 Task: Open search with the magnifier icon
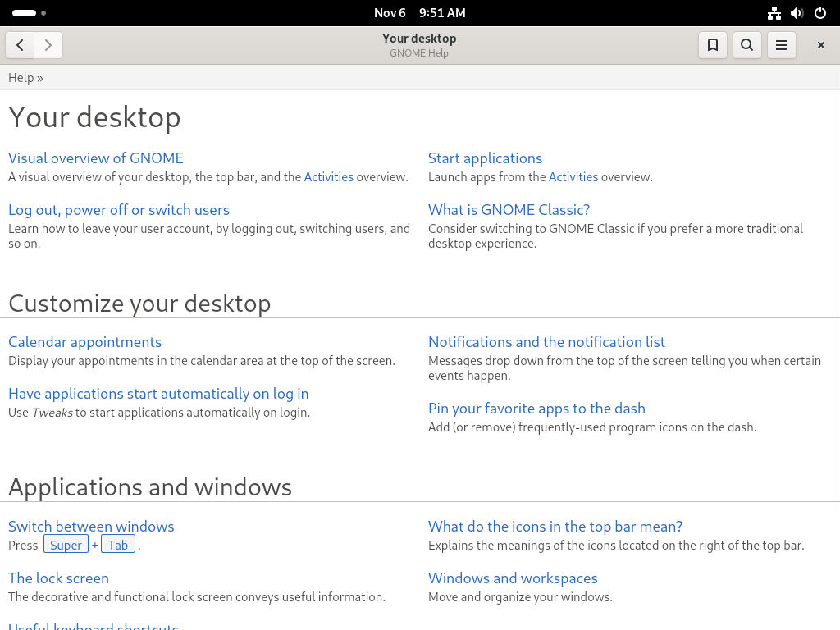click(746, 45)
